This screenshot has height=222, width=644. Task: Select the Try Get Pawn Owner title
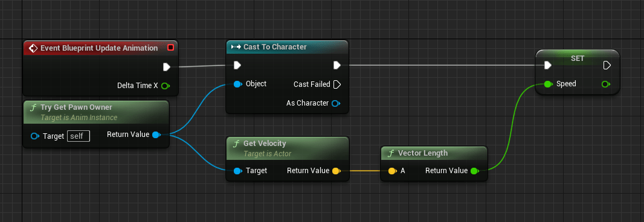tap(76, 107)
